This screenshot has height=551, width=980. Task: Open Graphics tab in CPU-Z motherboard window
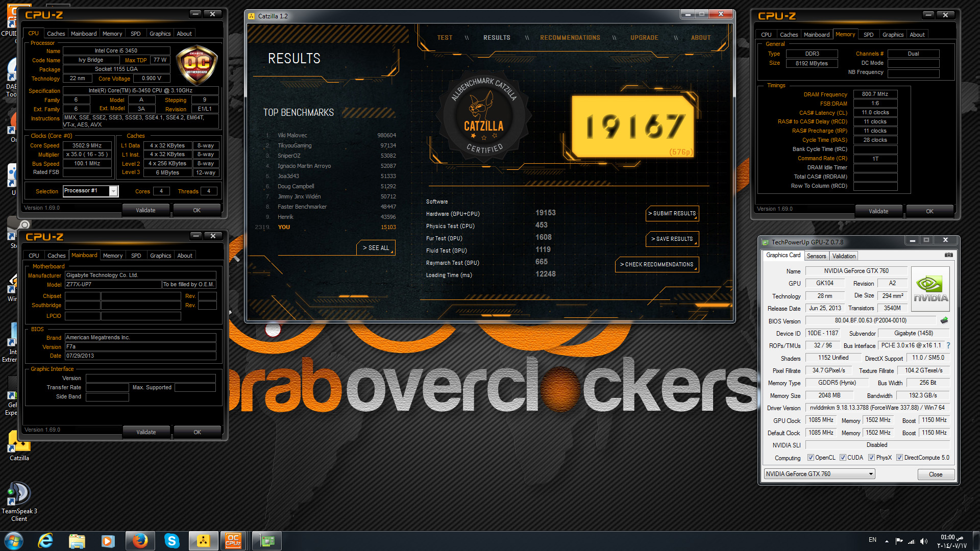tap(160, 256)
